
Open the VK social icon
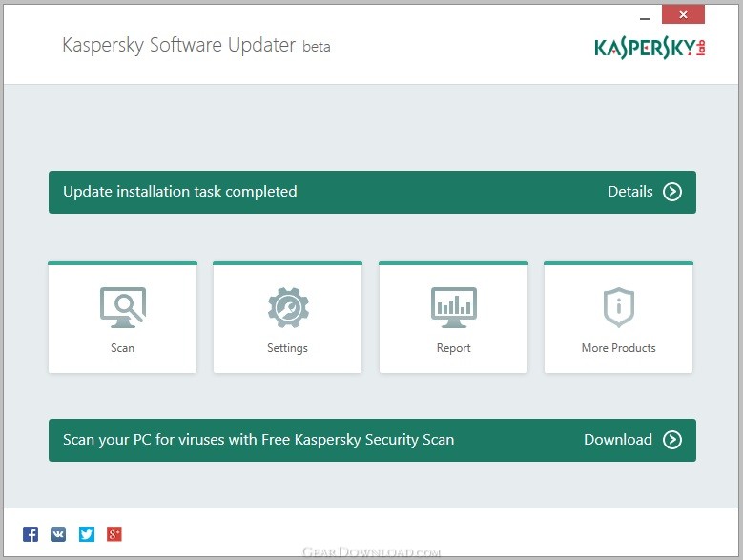58,534
